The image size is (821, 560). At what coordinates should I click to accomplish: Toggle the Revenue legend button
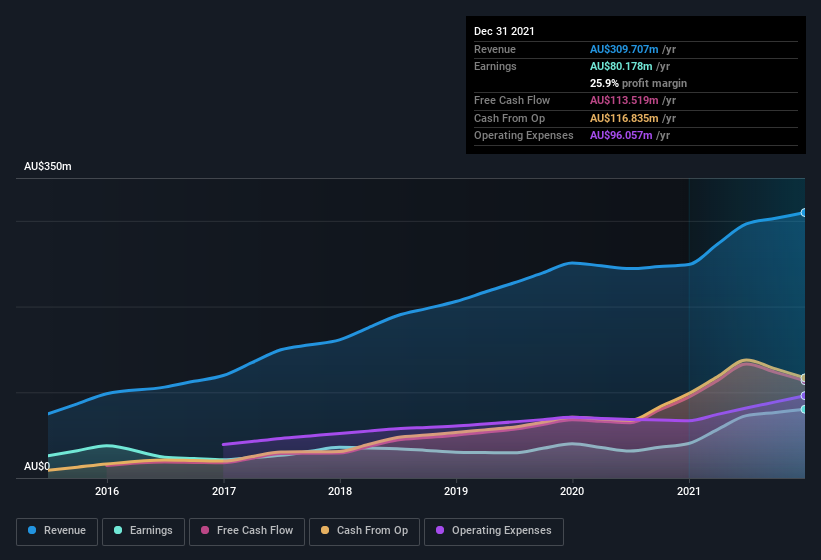point(57,531)
